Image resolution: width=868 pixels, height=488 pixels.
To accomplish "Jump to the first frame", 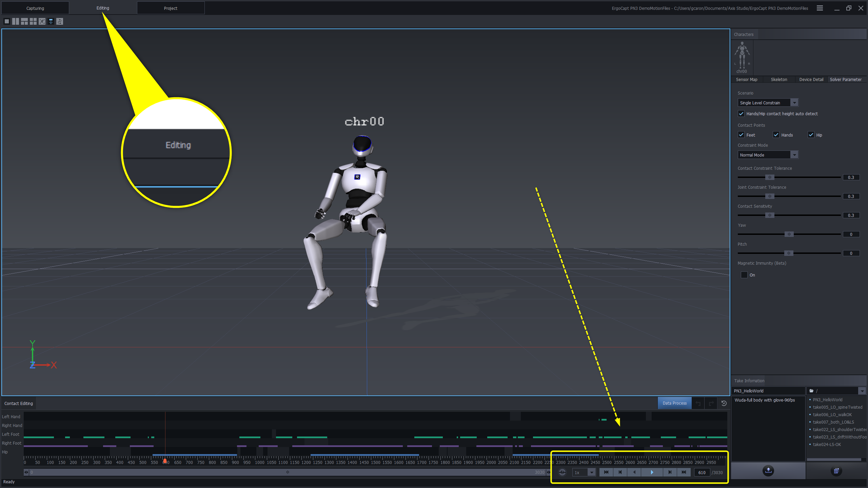I will [x=606, y=472].
